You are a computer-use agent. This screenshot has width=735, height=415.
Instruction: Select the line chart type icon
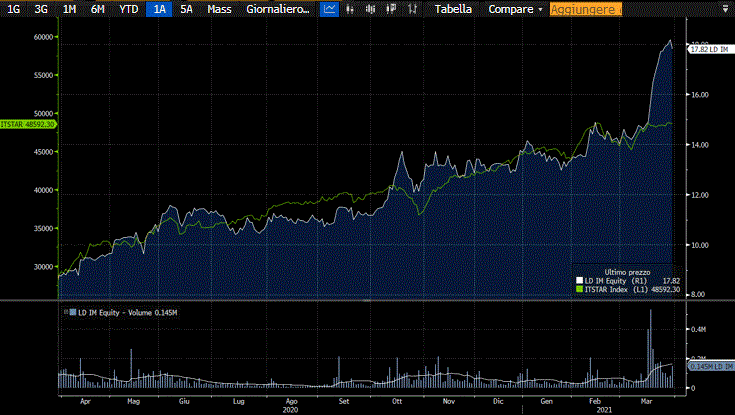[330, 9]
